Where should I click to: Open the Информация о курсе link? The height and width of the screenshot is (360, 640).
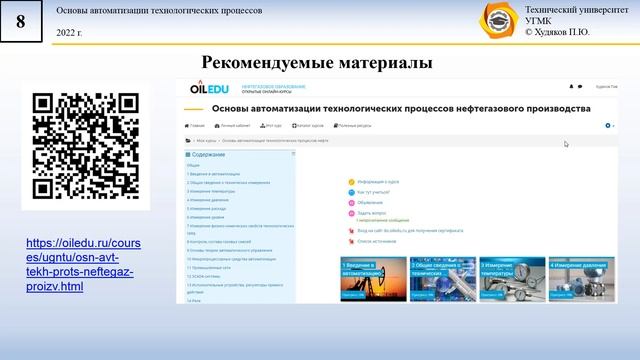tap(378, 182)
